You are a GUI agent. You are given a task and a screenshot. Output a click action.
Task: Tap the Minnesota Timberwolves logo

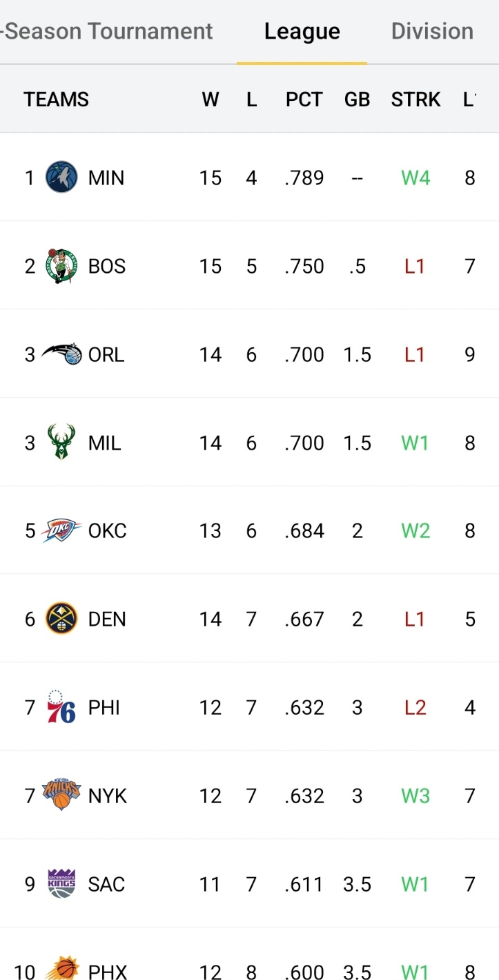click(61, 177)
